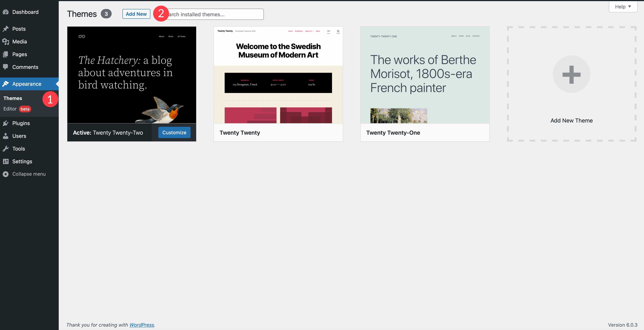
Task: Click the Users person icon
Action: (x=6, y=136)
